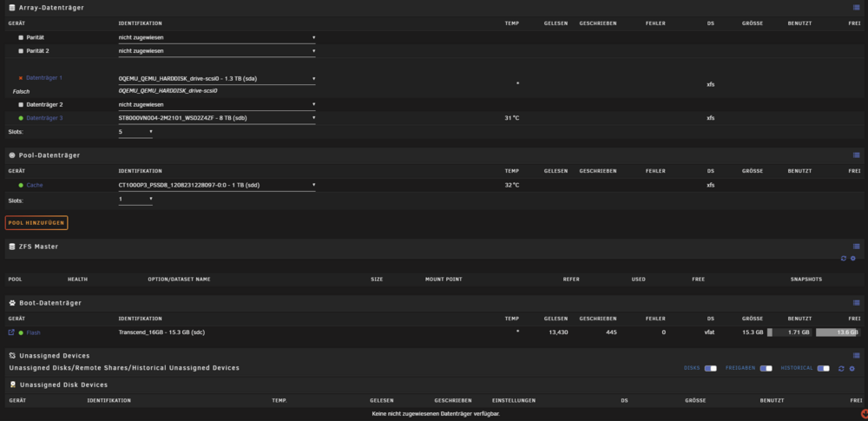Click the POOL HINZUFÜGEN button
The image size is (868, 421).
[x=36, y=223]
